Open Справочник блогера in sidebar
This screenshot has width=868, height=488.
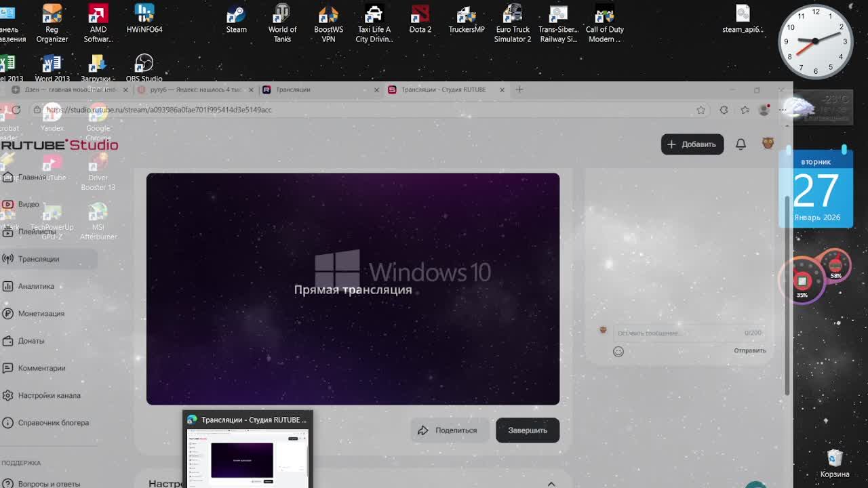tap(54, 422)
